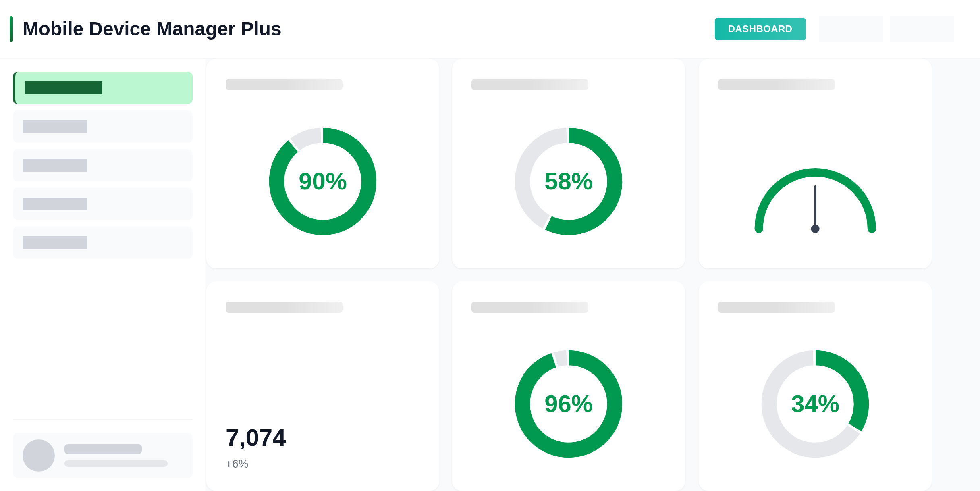
Task: Click the 7,074 metric value
Action: pos(256,438)
